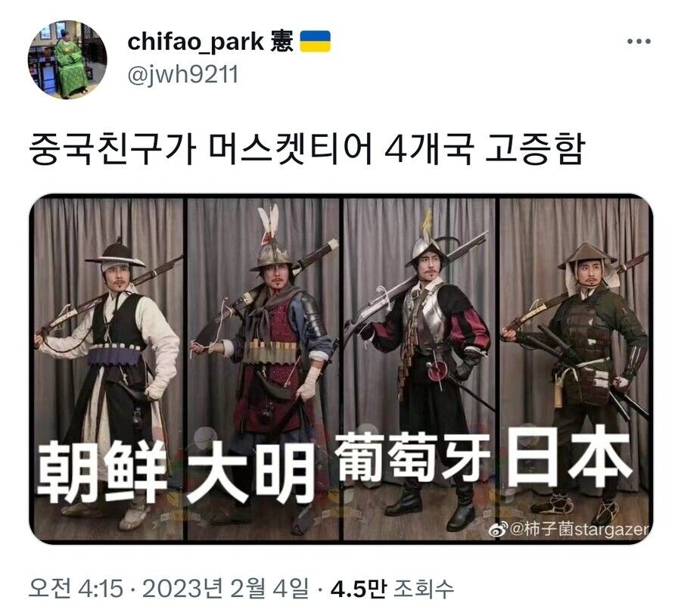Screen dimensions: 681x616
Task: Click the Ukraine flag emoji beside the name
Action: pos(316,42)
